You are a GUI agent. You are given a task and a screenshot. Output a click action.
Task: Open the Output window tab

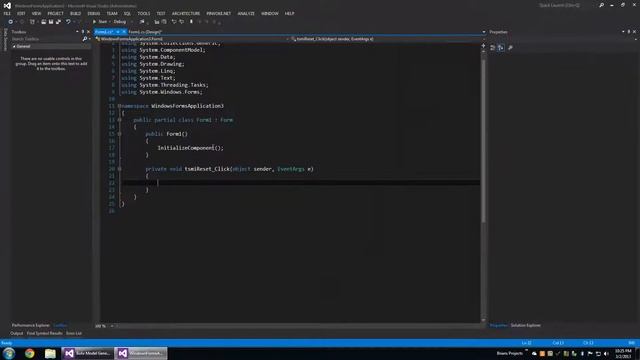(x=17, y=333)
